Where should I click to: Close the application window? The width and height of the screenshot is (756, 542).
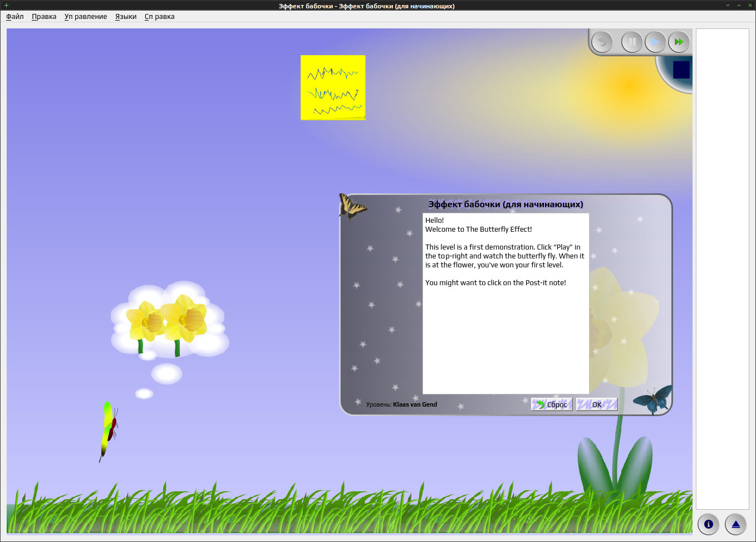point(750,6)
